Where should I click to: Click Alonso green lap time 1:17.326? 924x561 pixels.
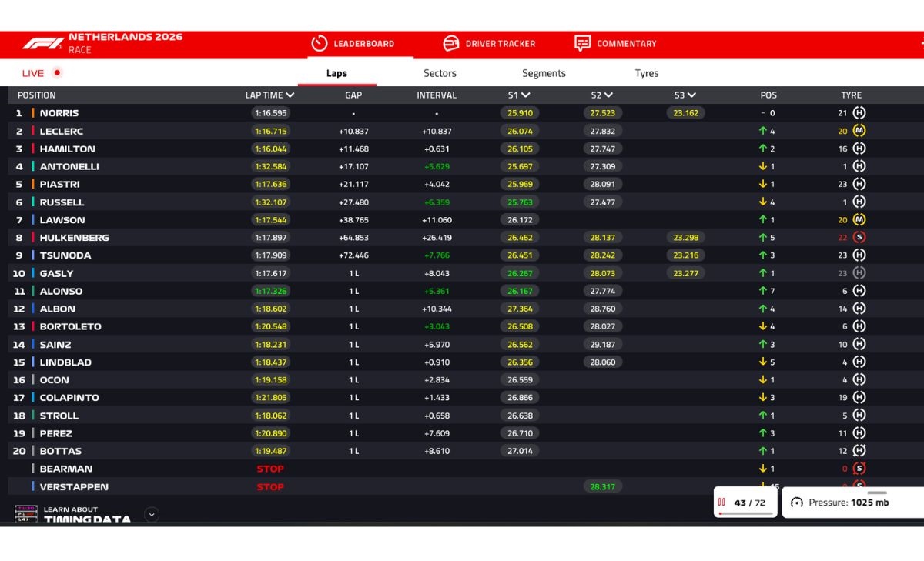pos(270,291)
